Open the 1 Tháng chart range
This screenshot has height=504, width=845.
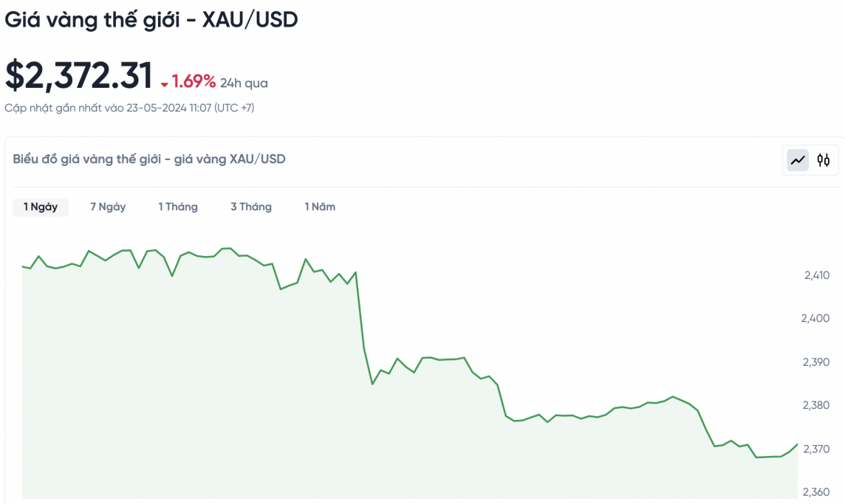pos(178,207)
